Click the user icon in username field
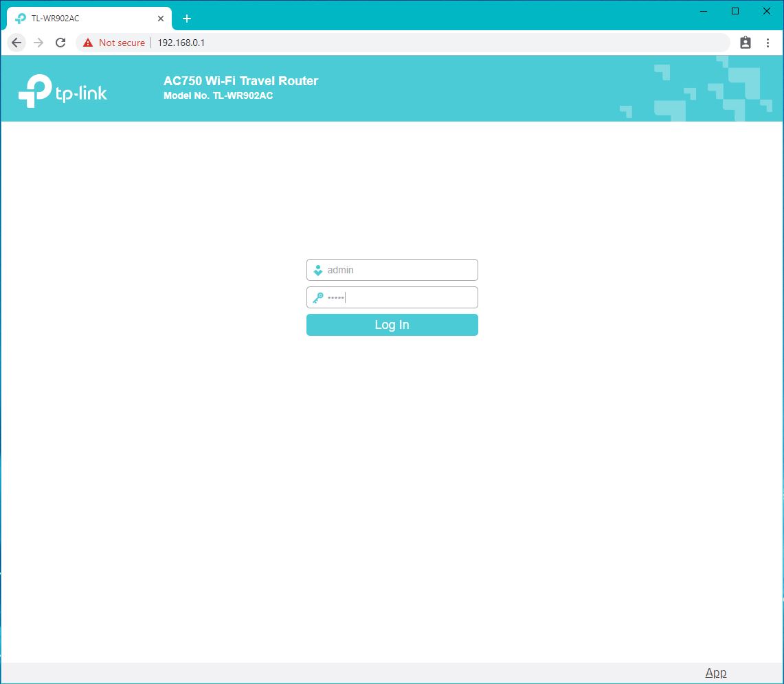 [318, 271]
